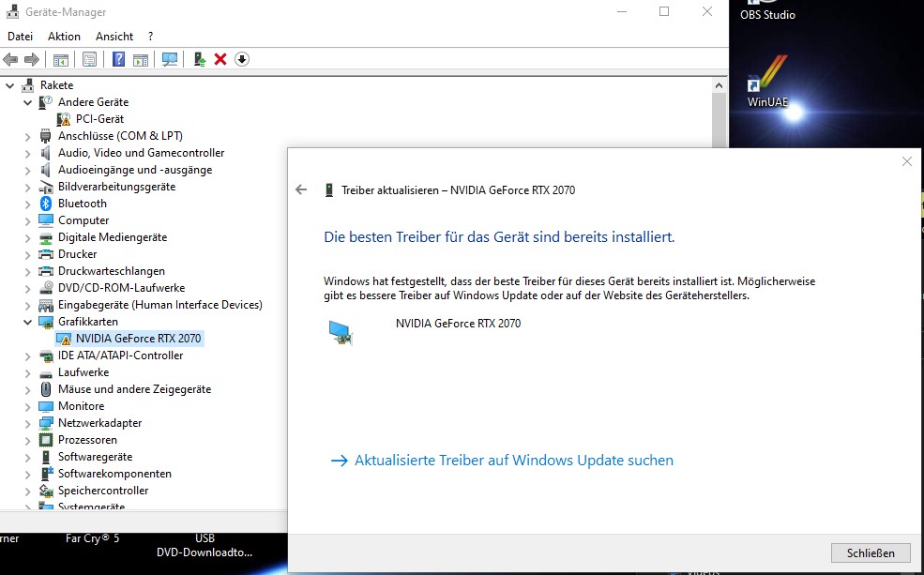The height and width of the screenshot is (575, 924).
Task: Collapse the Andere Geräte node
Action: coord(27,102)
